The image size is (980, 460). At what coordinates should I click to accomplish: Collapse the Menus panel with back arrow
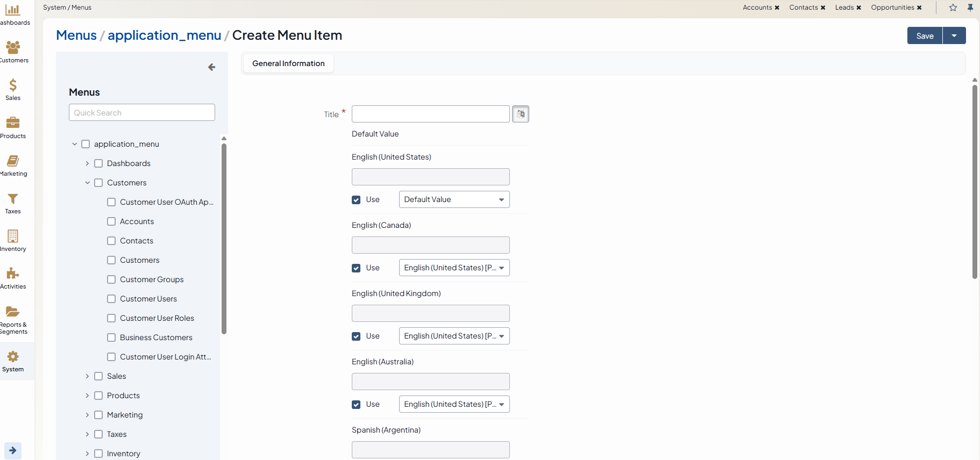(x=211, y=67)
